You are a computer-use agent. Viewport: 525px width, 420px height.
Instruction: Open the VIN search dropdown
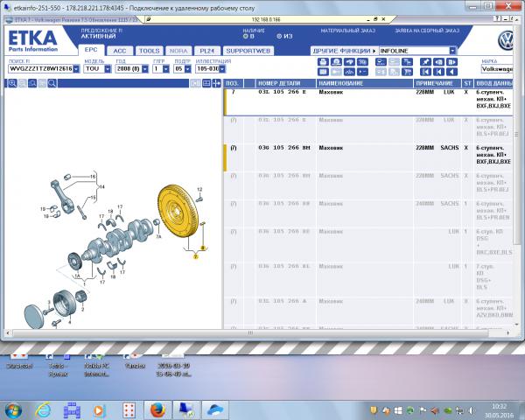coord(76,68)
